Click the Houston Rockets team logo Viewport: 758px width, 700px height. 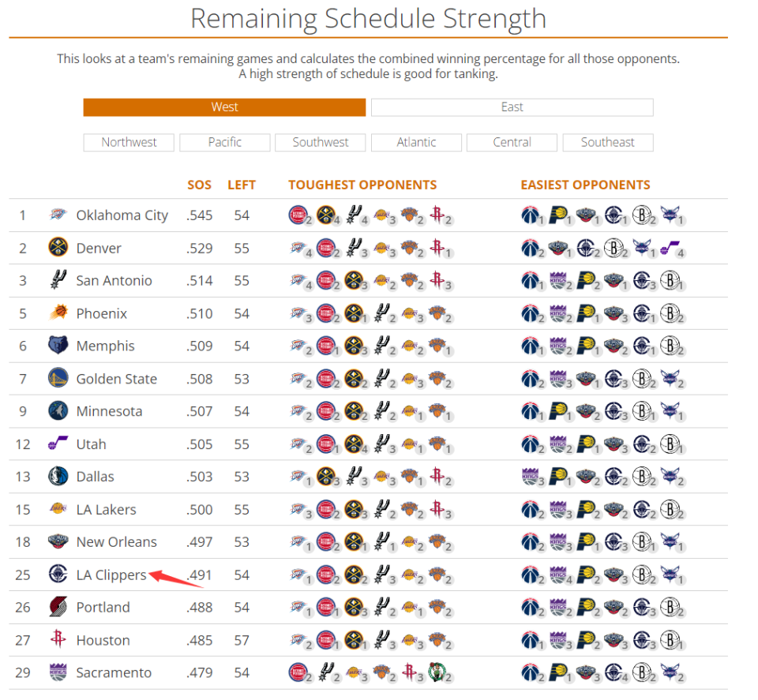58,640
